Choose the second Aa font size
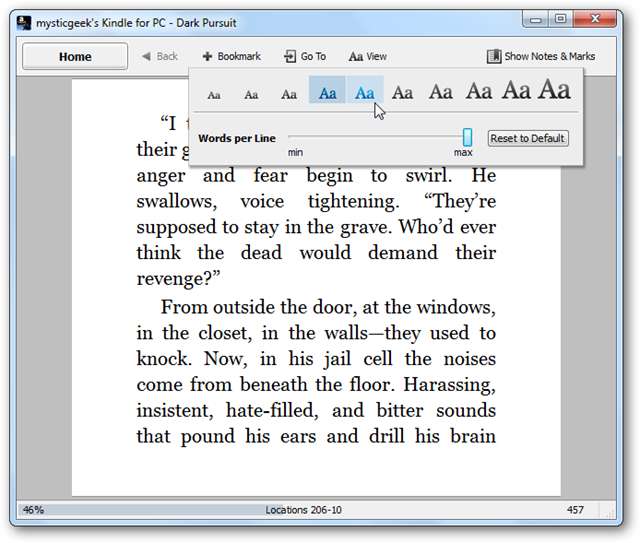 (251, 95)
